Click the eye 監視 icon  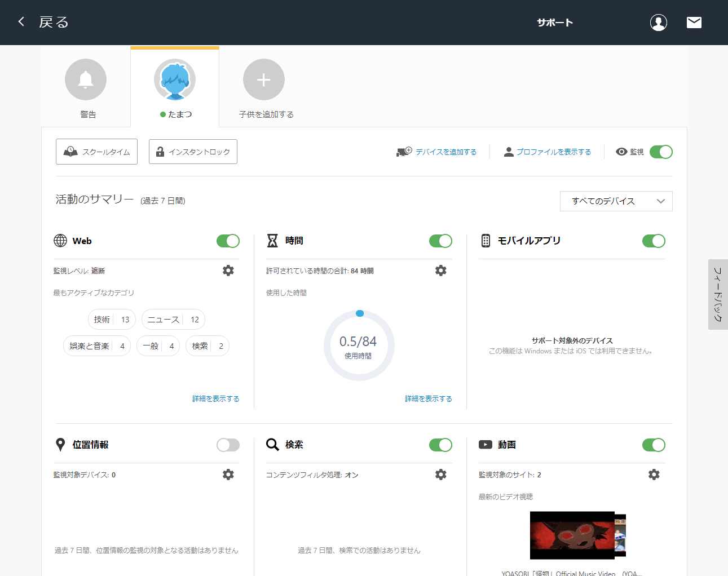[621, 152]
